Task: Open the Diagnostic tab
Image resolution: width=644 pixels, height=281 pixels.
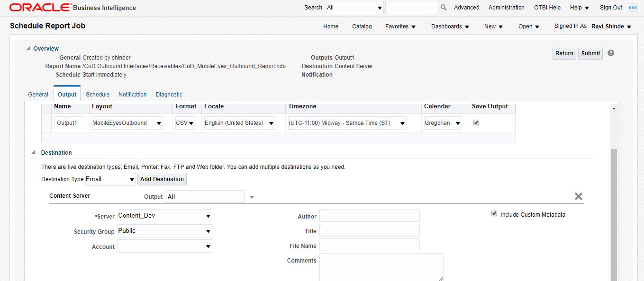Action: (x=169, y=95)
